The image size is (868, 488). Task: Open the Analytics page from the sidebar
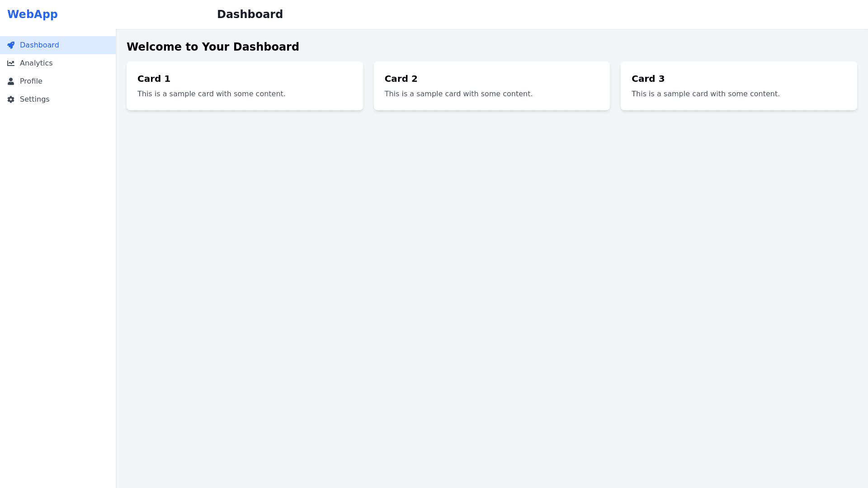[x=36, y=63]
